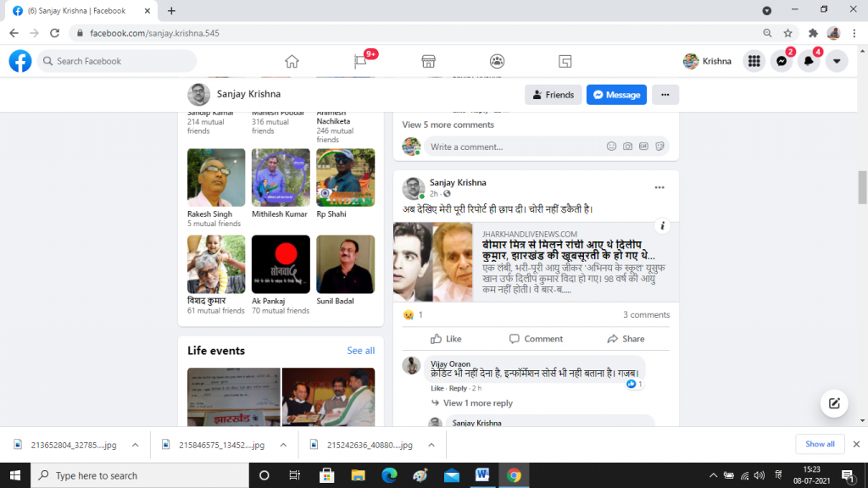Open Google Chrome in the Windows taskbar
The height and width of the screenshot is (488, 868).
click(x=514, y=475)
